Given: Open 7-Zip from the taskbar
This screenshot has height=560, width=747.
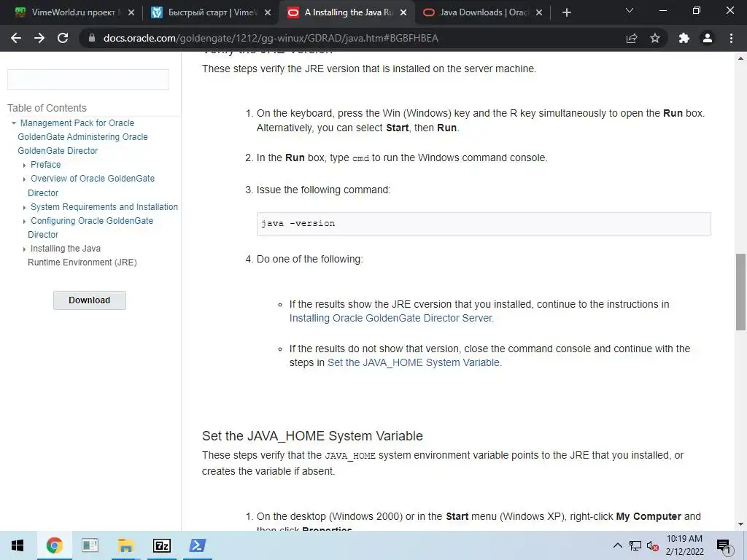Looking at the screenshot, I should point(161,545).
